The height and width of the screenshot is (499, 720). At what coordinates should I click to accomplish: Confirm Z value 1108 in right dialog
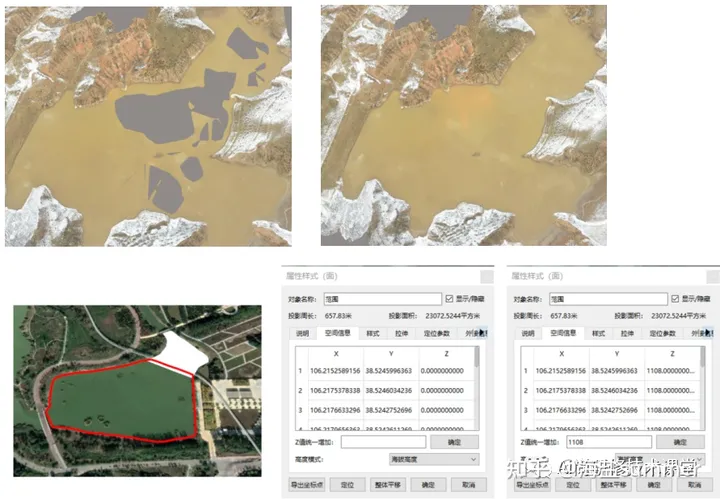pos(680,442)
